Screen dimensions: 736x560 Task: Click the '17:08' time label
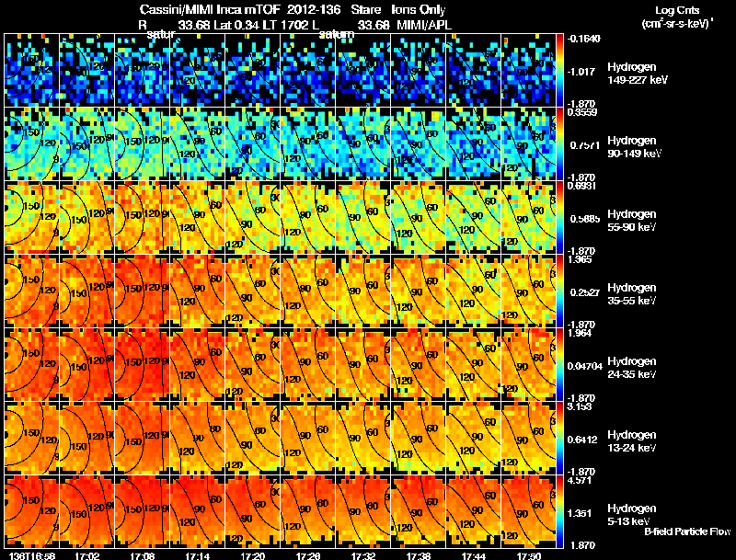pos(143,555)
